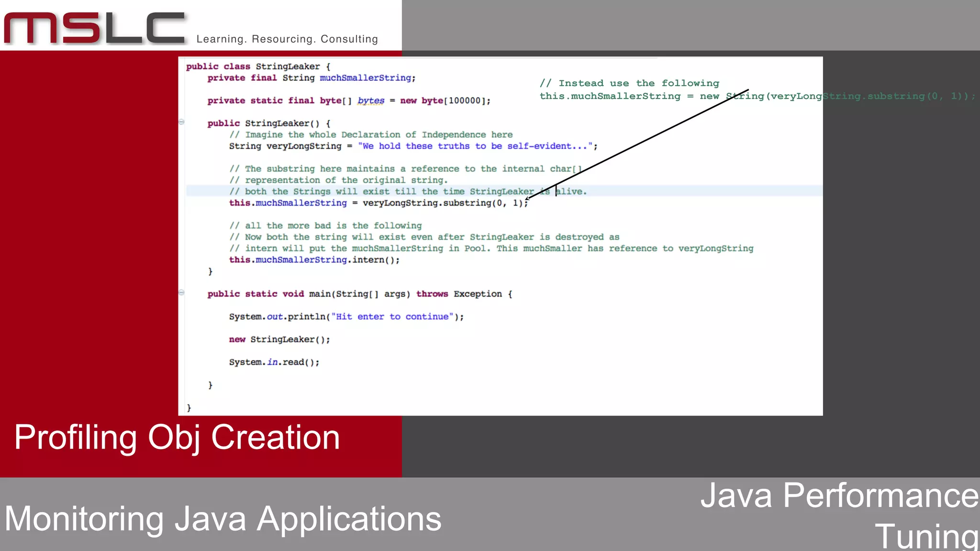Viewport: 980px width, 551px height.
Task: Click 'The substring here maintains' comment line
Action: pyautogui.click(x=405, y=169)
